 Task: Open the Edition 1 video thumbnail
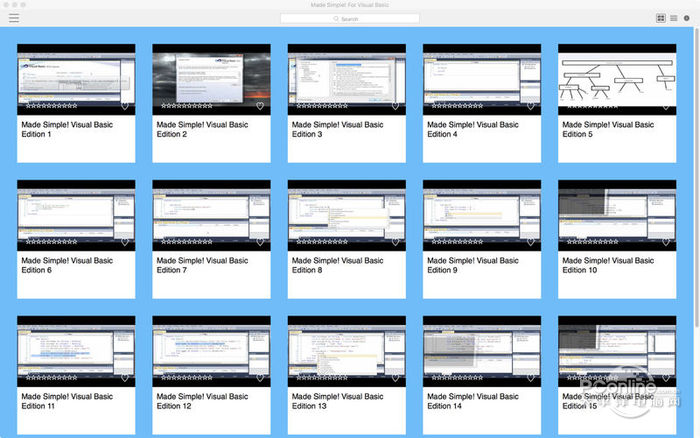point(76,78)
